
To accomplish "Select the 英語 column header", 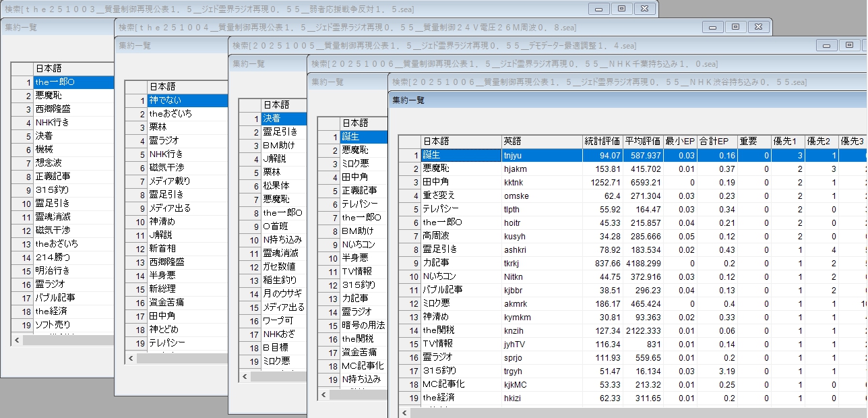I will tap(541, 142).
